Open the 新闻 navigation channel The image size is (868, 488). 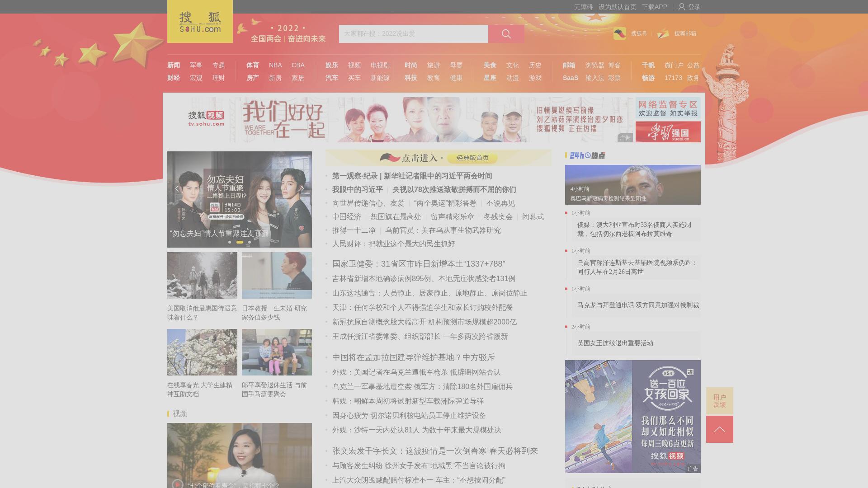click(x=174, y=66)
